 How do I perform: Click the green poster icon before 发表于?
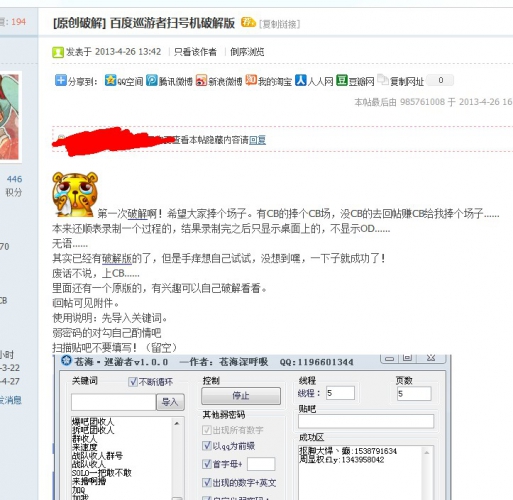[x=58, y=52]
